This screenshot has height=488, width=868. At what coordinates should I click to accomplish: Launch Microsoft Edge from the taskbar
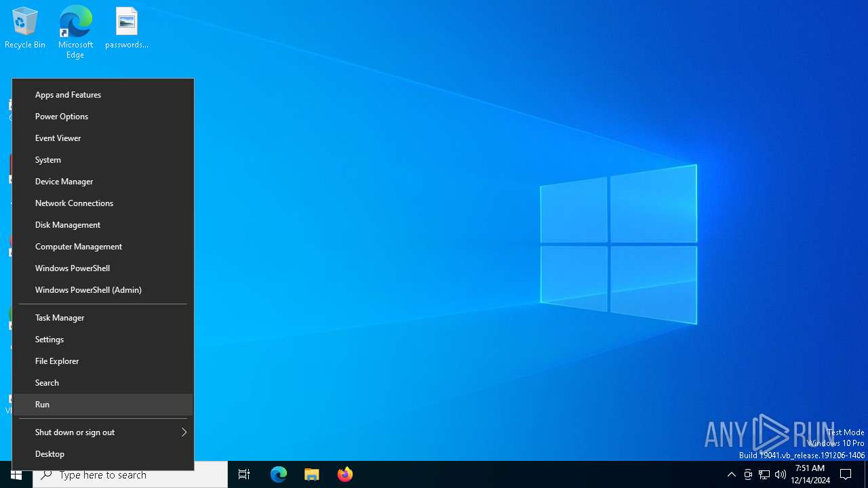click(279, 474)
